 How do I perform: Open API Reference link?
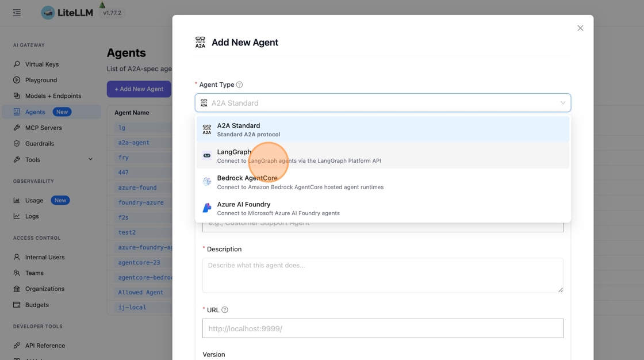[45, 346]
